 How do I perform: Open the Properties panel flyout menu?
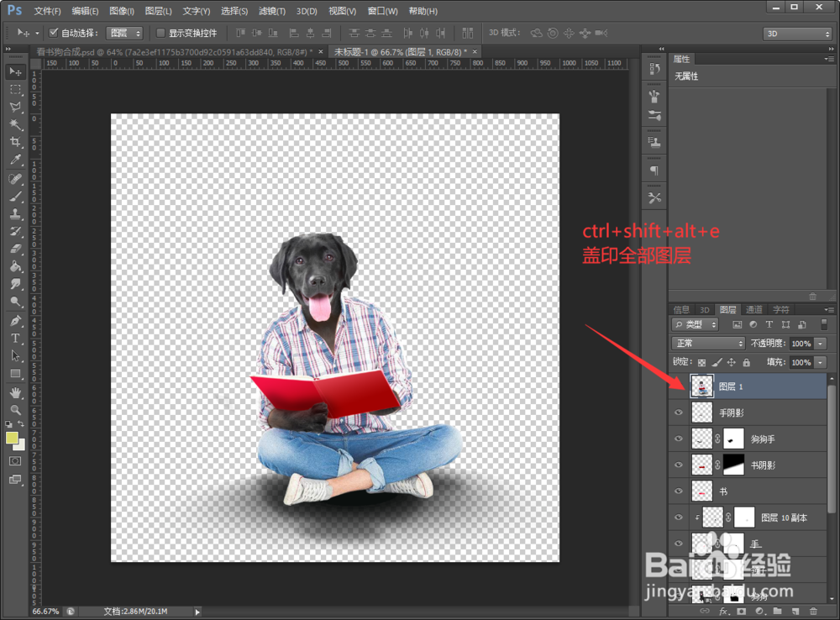click(829, 59)
